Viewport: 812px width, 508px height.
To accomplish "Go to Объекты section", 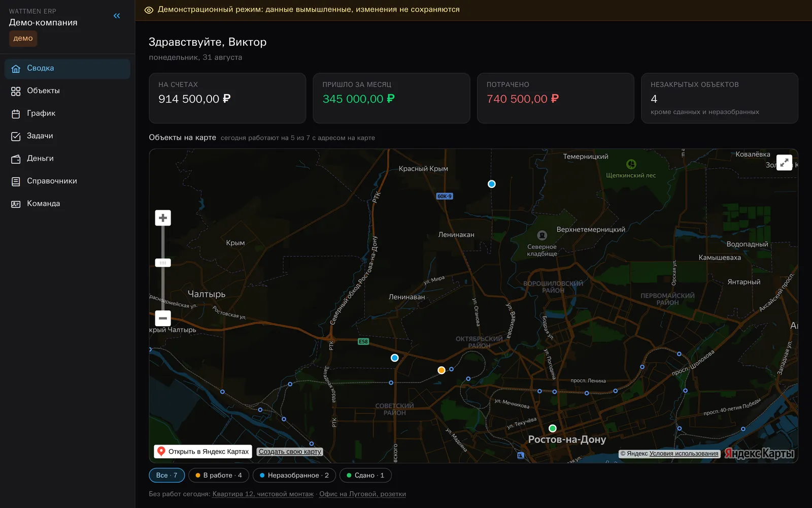I will [x=67, y=91].
